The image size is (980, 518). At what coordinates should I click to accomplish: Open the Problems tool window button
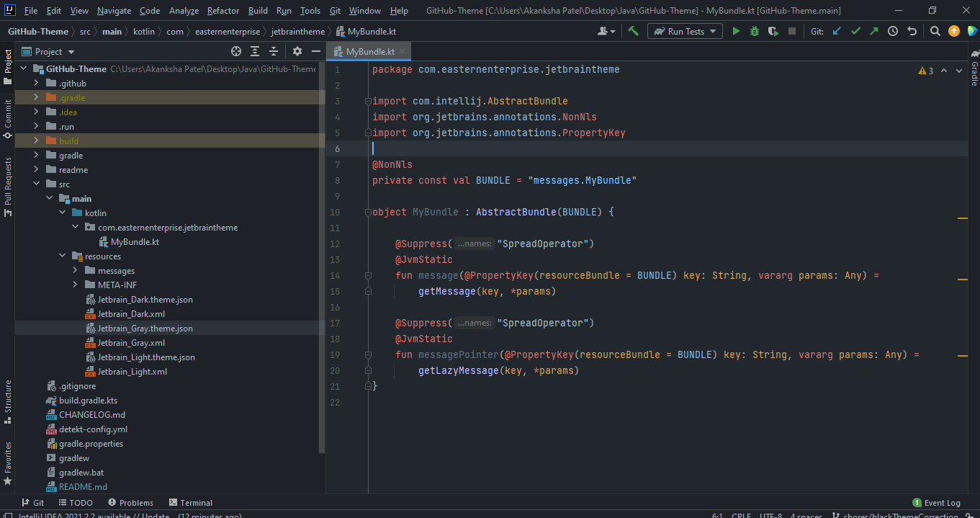coord(130,503)
